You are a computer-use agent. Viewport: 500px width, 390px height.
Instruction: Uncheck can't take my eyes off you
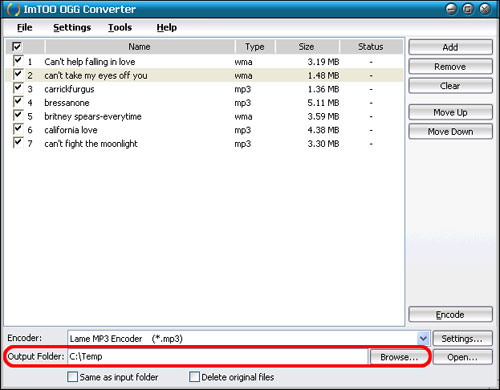[x=18, y=74]
